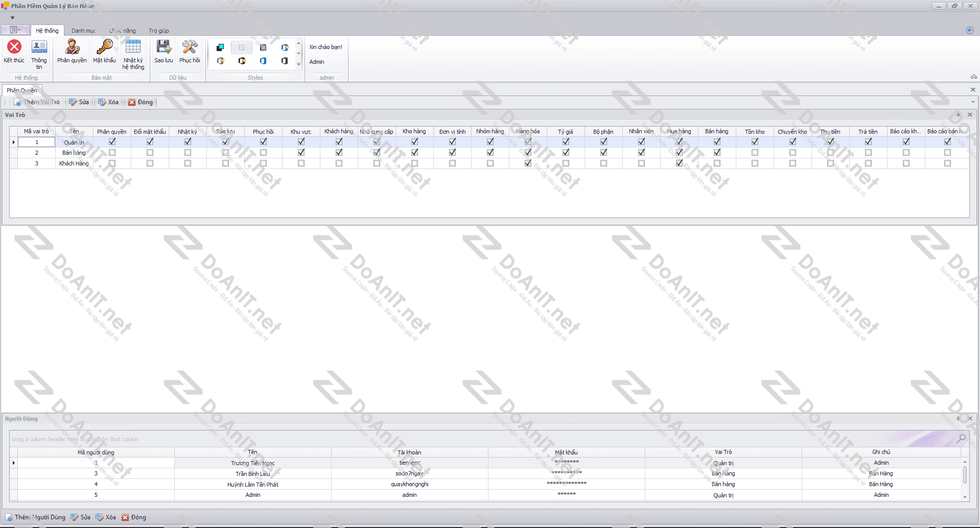Switch to the Hệ thống ribbon tab
The height and width of the screenshot is (528, 980).
47,31
